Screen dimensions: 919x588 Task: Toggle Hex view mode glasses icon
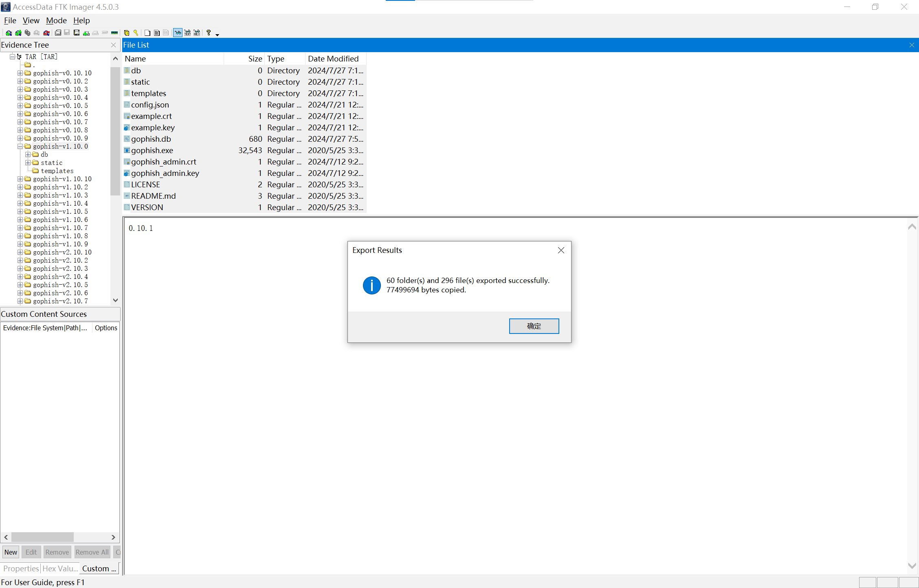(x=197, y=33)
